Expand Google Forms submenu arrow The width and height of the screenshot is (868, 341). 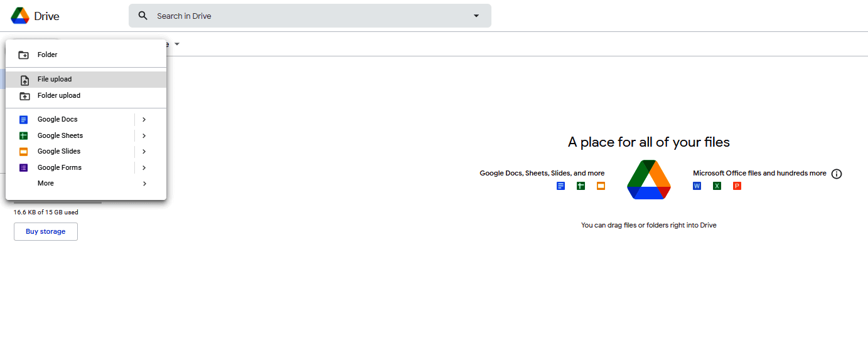pyautogui.click(x=144, y=167)
